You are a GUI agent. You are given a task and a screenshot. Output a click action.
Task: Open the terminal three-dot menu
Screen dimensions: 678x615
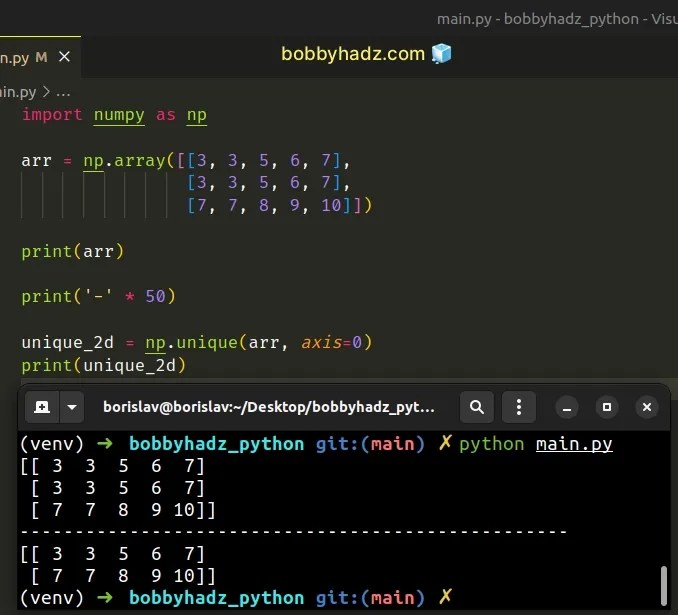coord(519,407)
